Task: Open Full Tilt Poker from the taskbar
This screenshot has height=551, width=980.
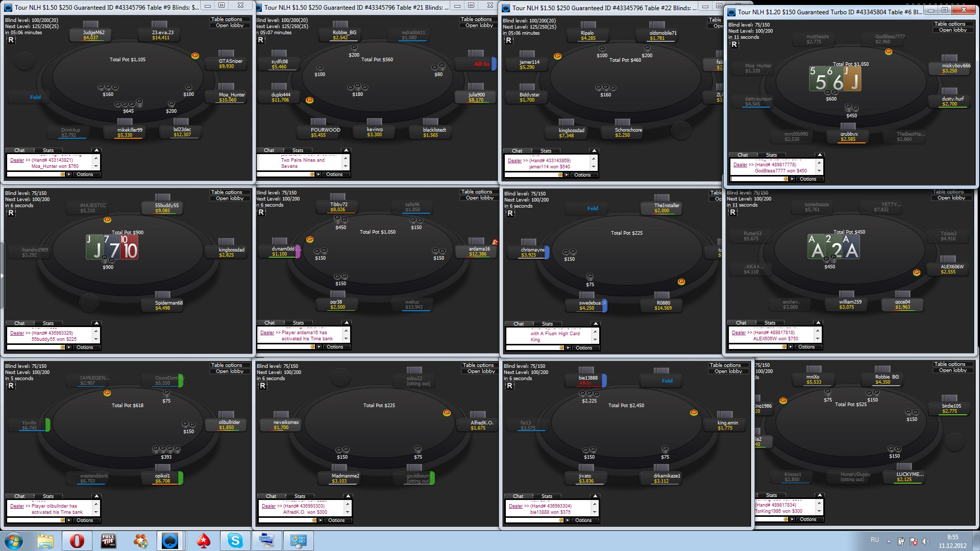Action: [x=109, y=541]
